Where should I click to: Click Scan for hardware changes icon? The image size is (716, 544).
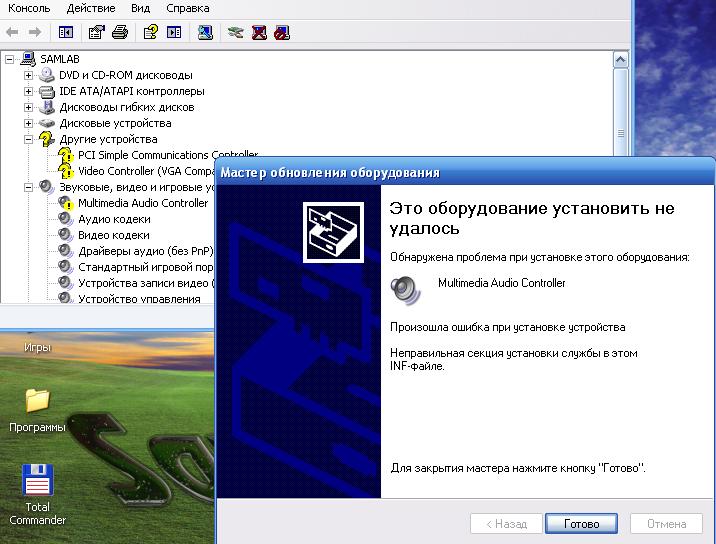(x=205, y=32)
